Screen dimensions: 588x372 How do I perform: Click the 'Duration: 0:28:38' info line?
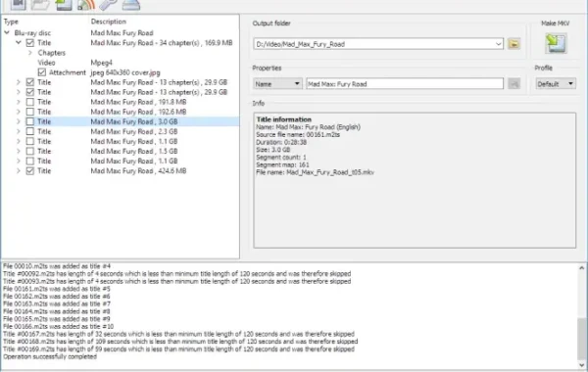(x=281, y=142)
